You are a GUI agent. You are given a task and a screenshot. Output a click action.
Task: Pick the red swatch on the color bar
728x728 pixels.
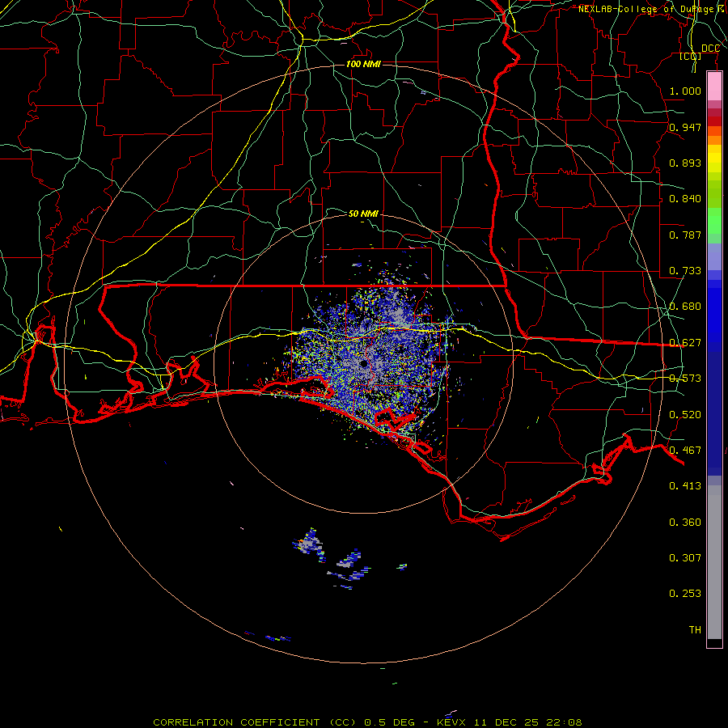pyautogui.click(x=714, y=121)
